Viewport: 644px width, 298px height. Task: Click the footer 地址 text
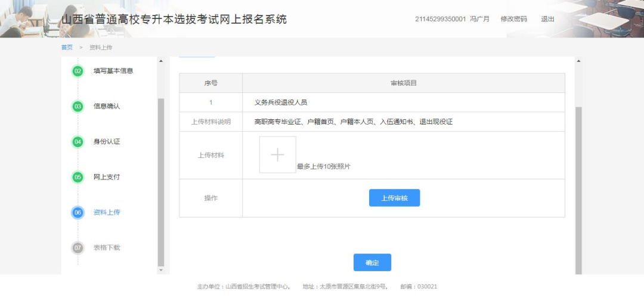pos(345,287)
